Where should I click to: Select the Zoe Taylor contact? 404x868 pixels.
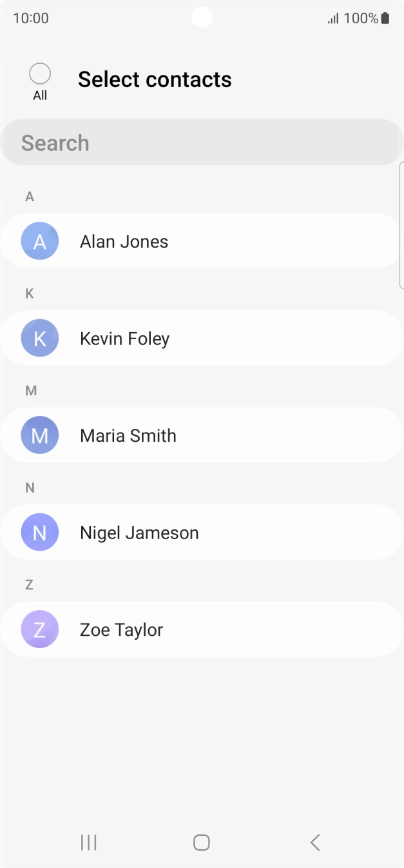coord(121,630)
